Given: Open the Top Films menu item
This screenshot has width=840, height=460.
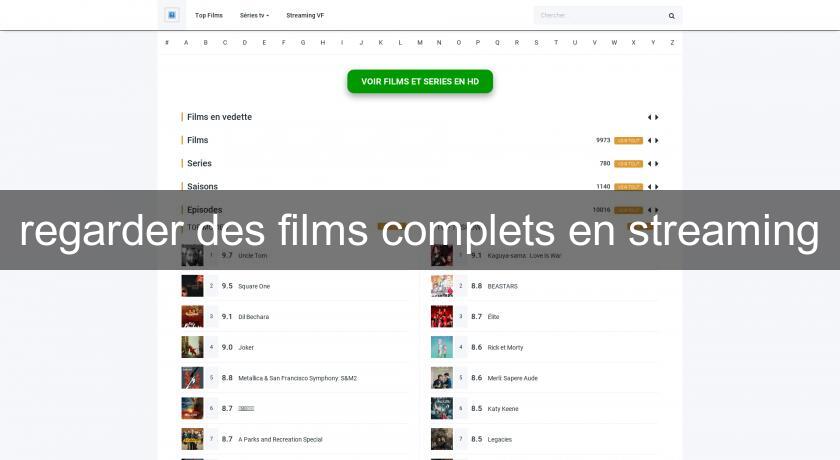Looking at the screenshot, I should coord(209,16).
